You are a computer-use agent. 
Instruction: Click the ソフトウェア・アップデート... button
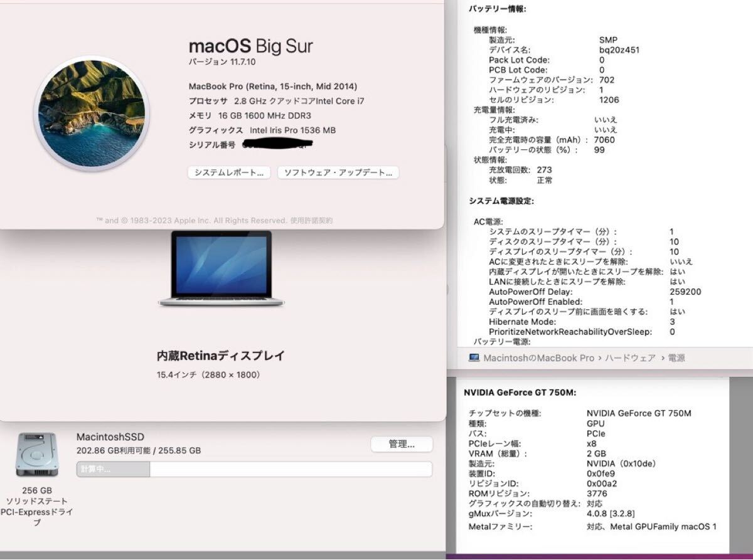[x=338, y=172]
